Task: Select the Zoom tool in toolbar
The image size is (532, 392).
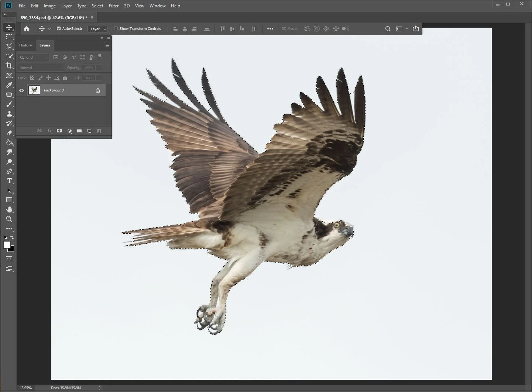Action: (9, 219)
